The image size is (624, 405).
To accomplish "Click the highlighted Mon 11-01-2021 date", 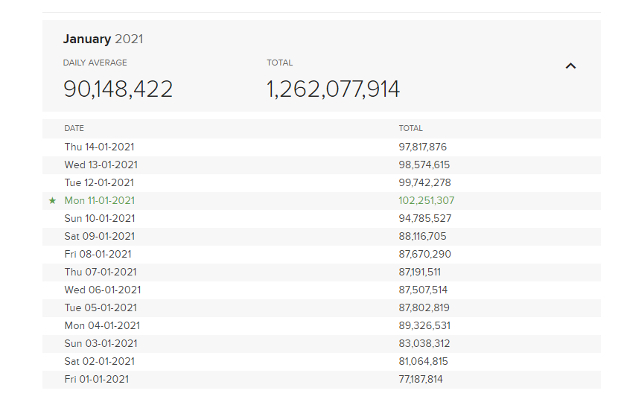I will (x=100, y=201).
